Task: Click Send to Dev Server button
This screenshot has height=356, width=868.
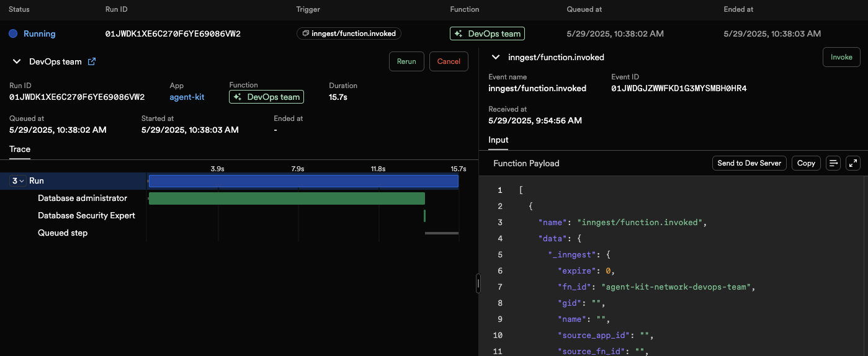Action: (x=749, y=163)
